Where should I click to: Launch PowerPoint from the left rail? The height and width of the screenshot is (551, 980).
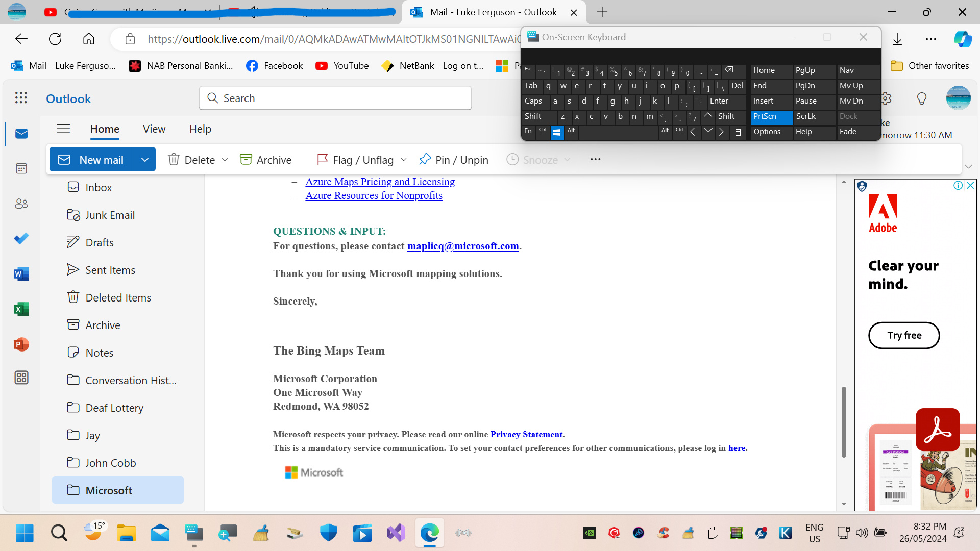coord(21,344)
